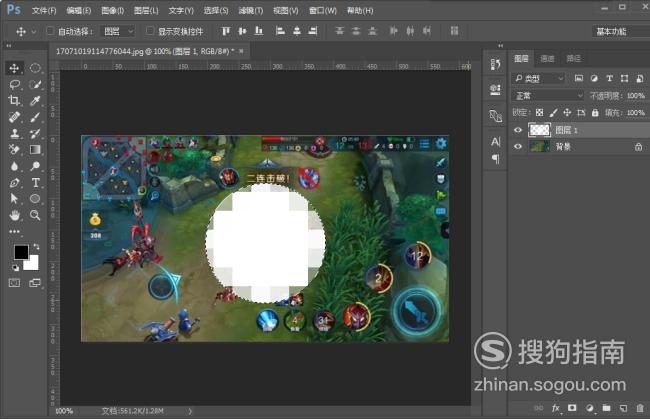
Task: Open the 滤镜(T) menu
Action: pos(251,10)
